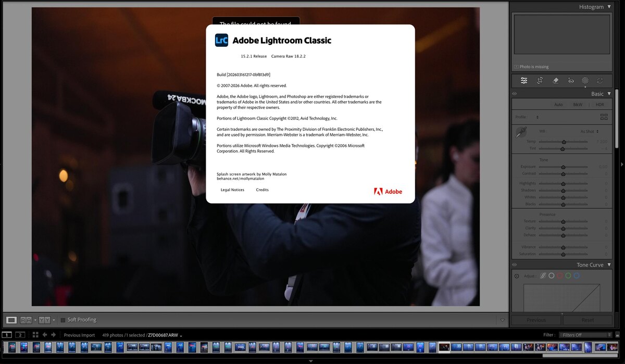The width and height of the screenshot is (625, 364).
Task: Collapse the filmstrip with bottom arrow
Action: coord(311,361)
